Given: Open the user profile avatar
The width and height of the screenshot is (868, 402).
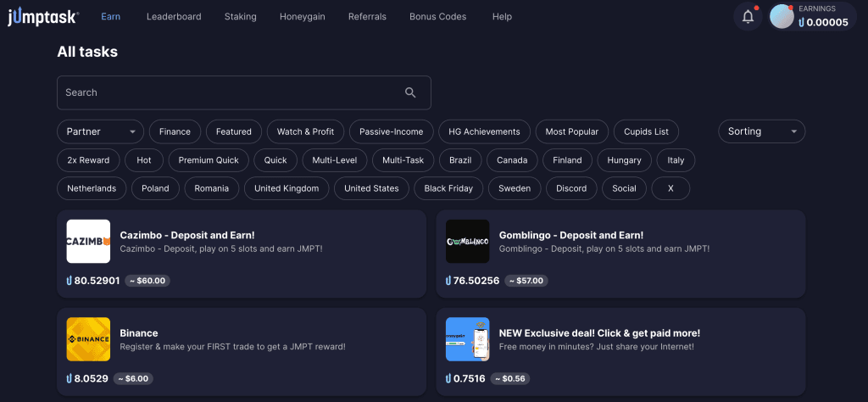Looking at the screenshot, I should (782, 17).
